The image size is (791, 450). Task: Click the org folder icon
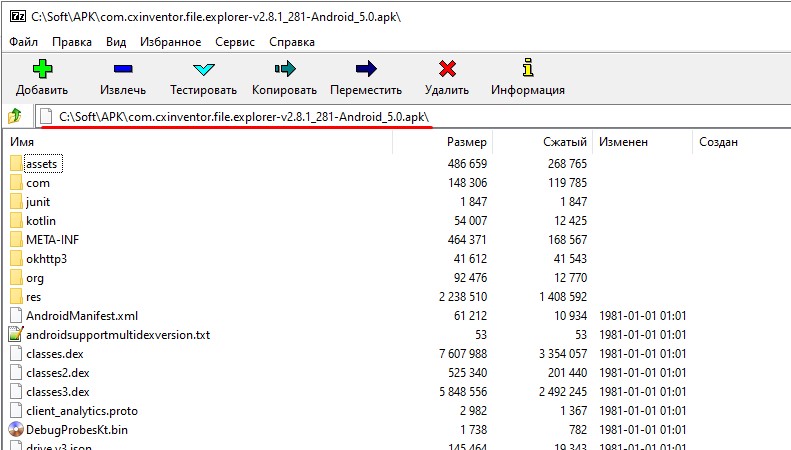pyautogui.click(x=16, y=277)
